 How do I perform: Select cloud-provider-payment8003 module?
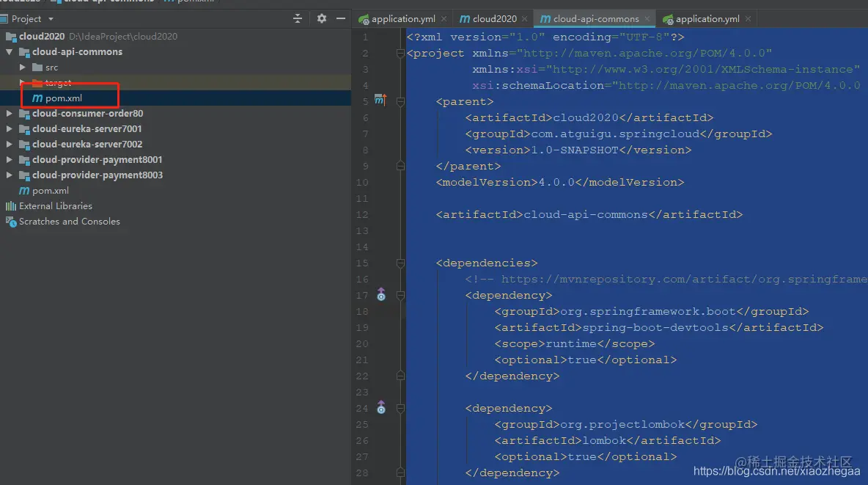click(x=98, y=175)
